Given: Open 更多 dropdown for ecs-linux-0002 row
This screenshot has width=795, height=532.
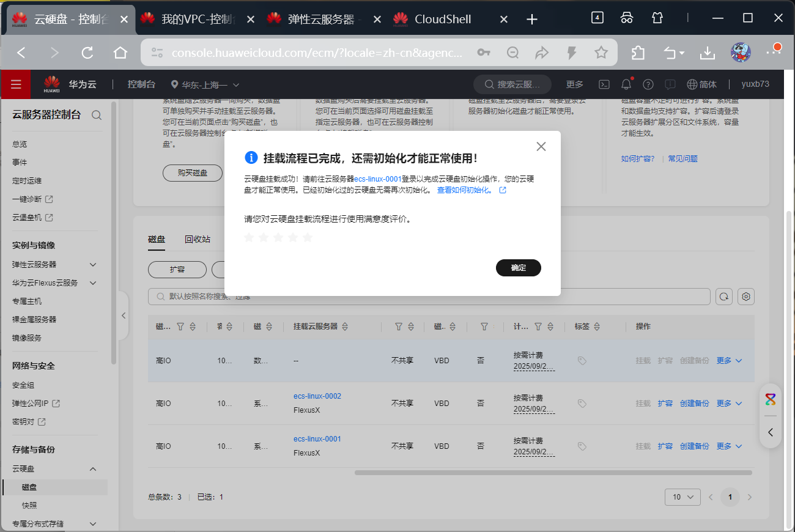Looking at the screenshot, I should coord(729,404).
